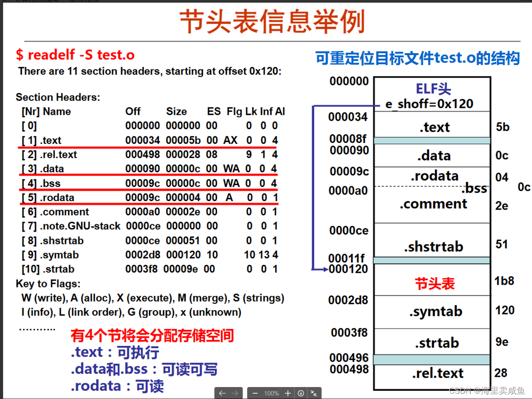Click the blue text '.rodata：可读'
Viewport: 532px width, 399px height.
117,386
